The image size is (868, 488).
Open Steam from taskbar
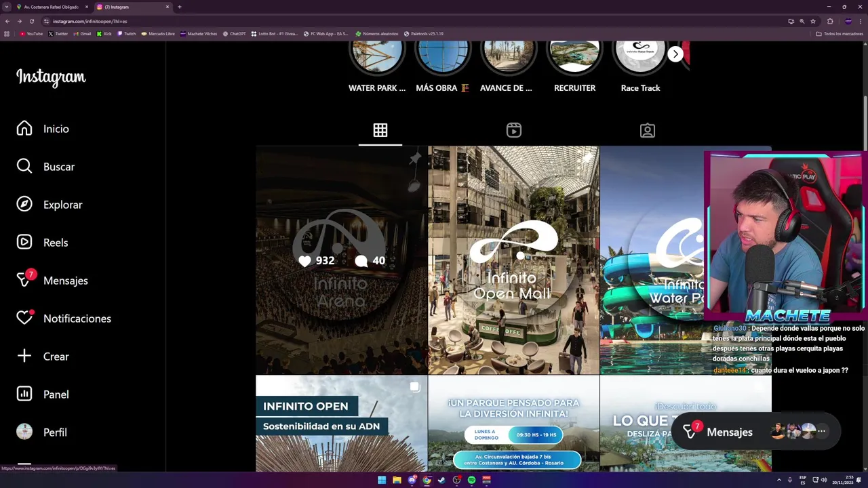tap(441, 480)
